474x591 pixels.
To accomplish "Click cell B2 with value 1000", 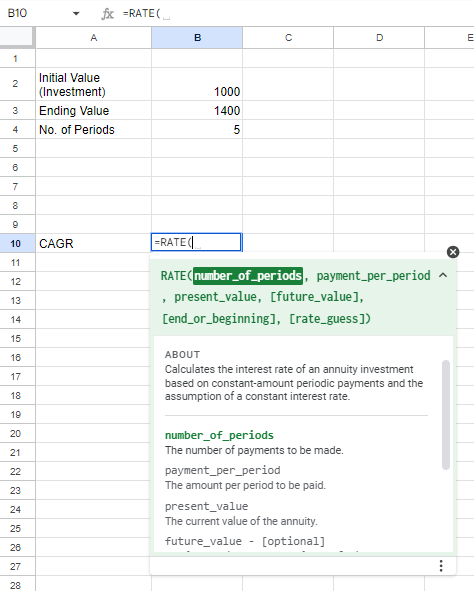I will coord(197,84).
